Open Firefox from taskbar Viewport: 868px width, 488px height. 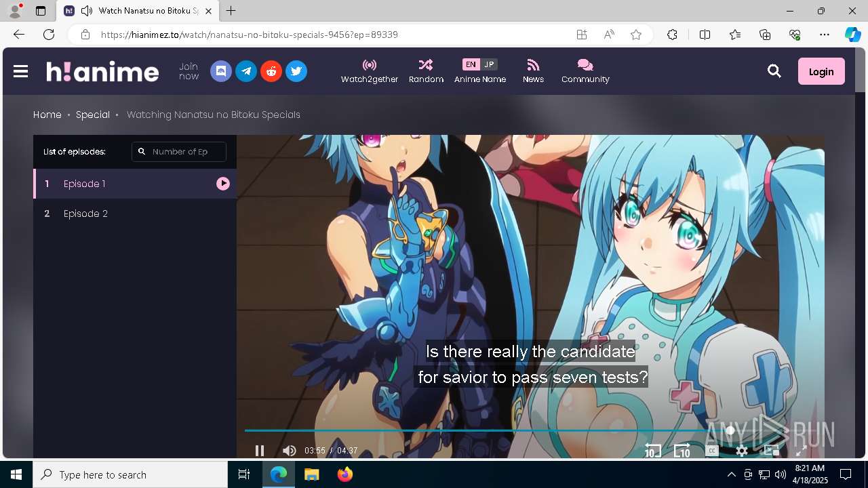345,474
